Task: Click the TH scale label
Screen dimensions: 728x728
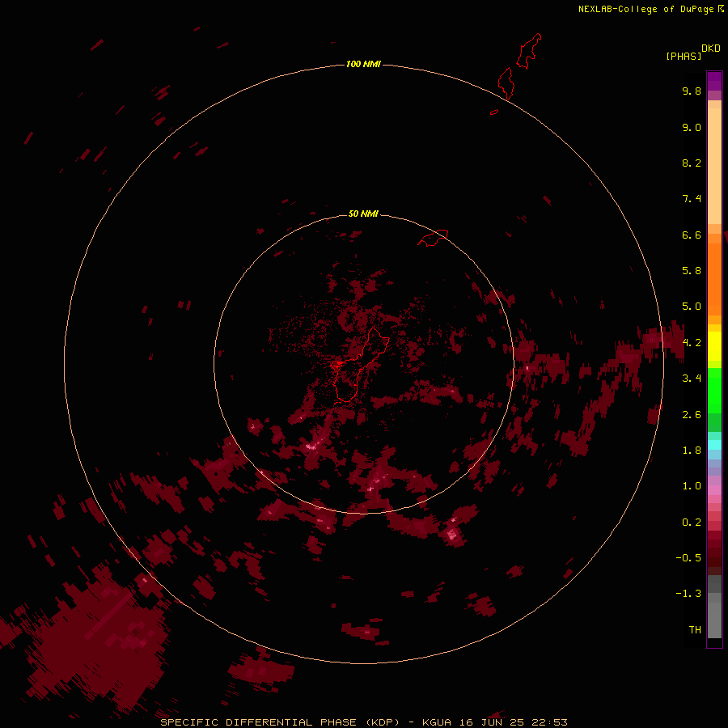Action: coord(695,630)
